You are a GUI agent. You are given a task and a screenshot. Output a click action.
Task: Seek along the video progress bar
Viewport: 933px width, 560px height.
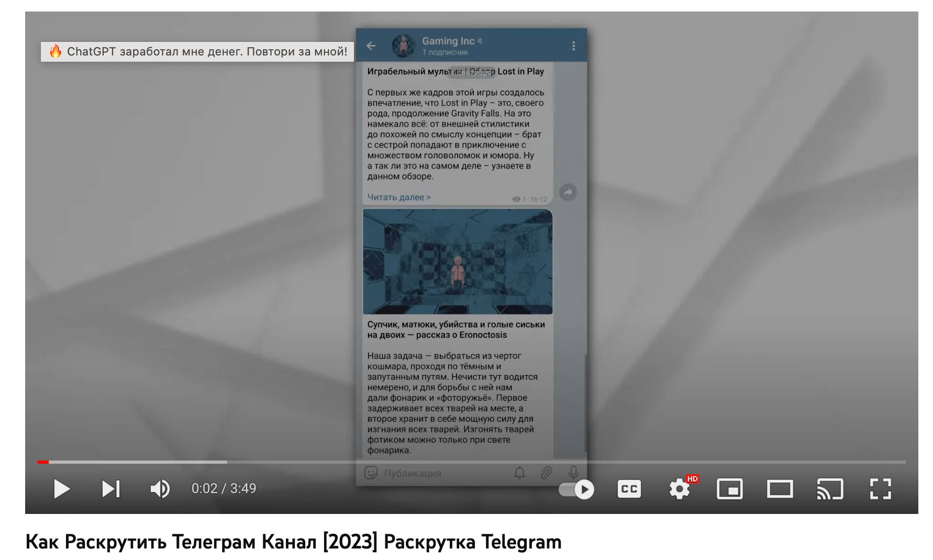click(472, 462)
